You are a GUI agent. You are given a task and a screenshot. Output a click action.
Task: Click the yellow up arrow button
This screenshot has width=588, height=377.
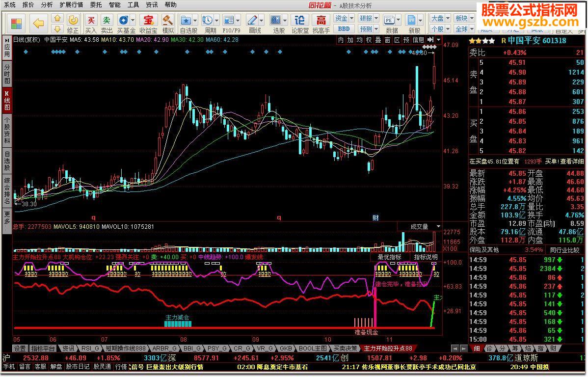tap(57, 18)
